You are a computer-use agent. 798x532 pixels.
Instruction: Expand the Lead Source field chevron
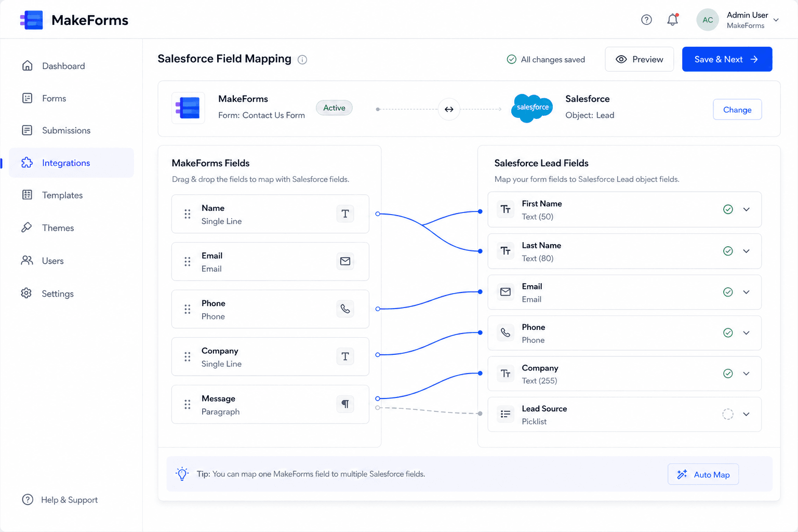(x=747, y=414)
